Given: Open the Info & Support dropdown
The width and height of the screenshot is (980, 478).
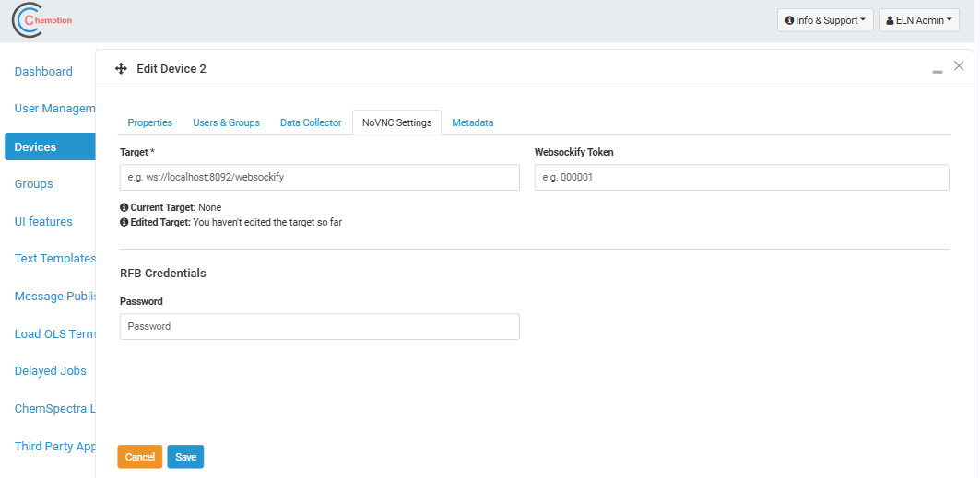Looking at the screenshot, I should [825, 20].
